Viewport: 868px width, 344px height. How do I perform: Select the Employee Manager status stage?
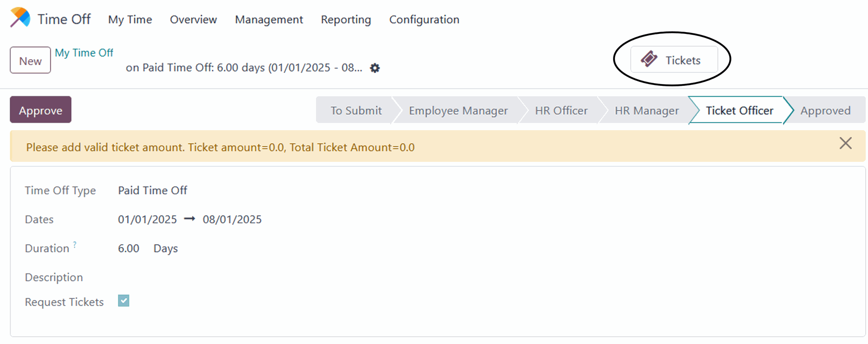click(x=458, y=110)
